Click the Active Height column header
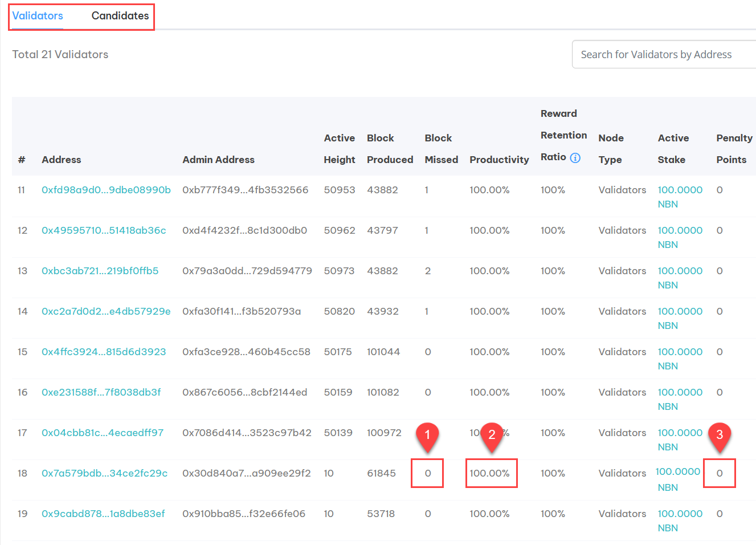756x545 pixels. 340,149
